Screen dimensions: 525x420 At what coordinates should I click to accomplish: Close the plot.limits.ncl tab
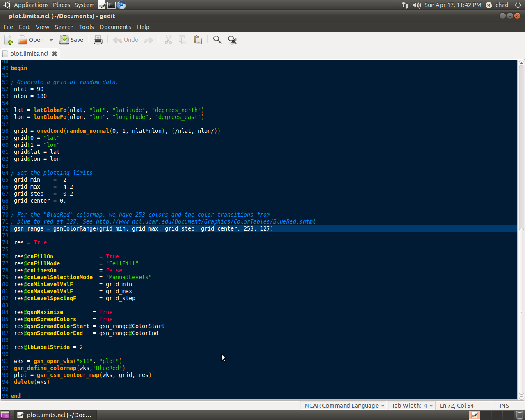point(55,54)
